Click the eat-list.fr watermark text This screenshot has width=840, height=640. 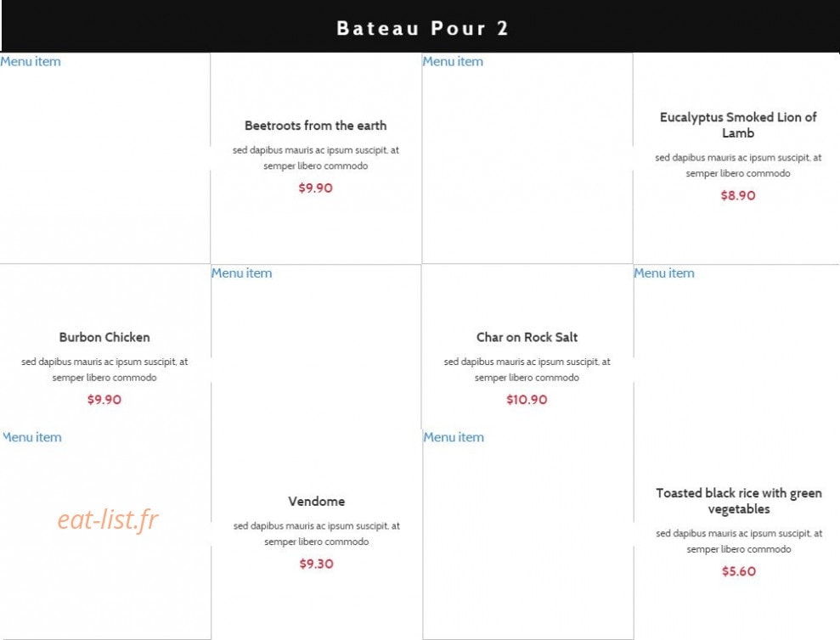coord(108,519)
